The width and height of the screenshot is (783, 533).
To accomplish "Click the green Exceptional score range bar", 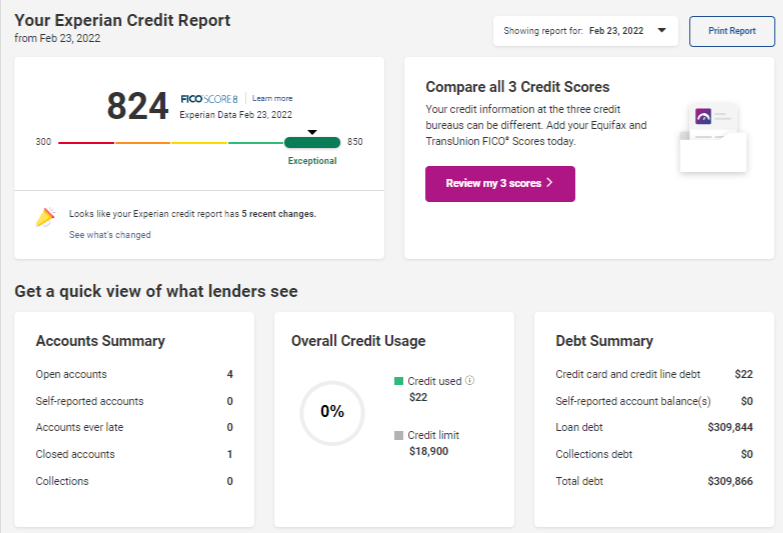I will point(312,142).
